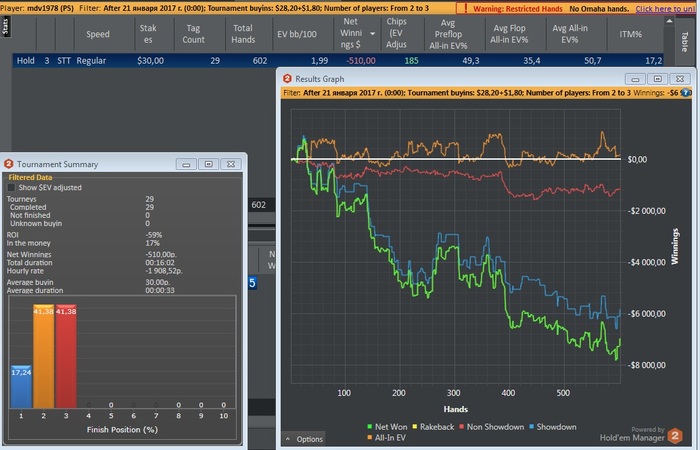
Task: Sort by Tag Count column header
Action: (193, 34)
